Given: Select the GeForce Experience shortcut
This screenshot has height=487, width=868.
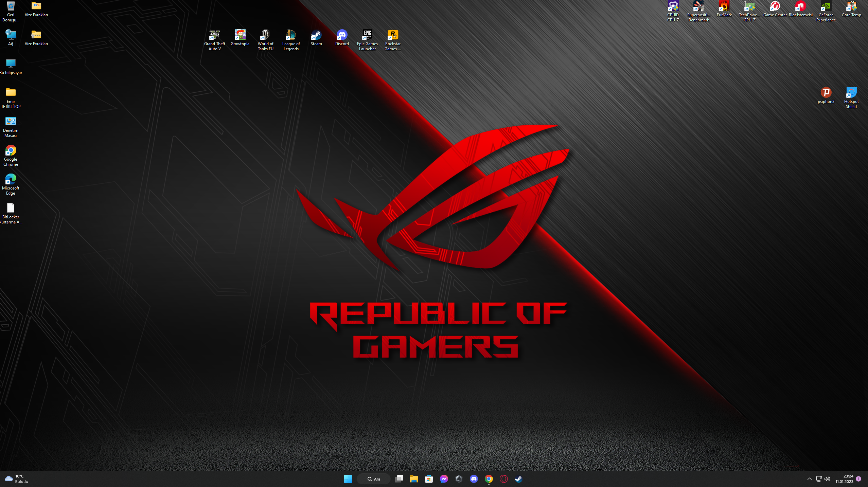Looking at the screenshot, I should [826, 11].
